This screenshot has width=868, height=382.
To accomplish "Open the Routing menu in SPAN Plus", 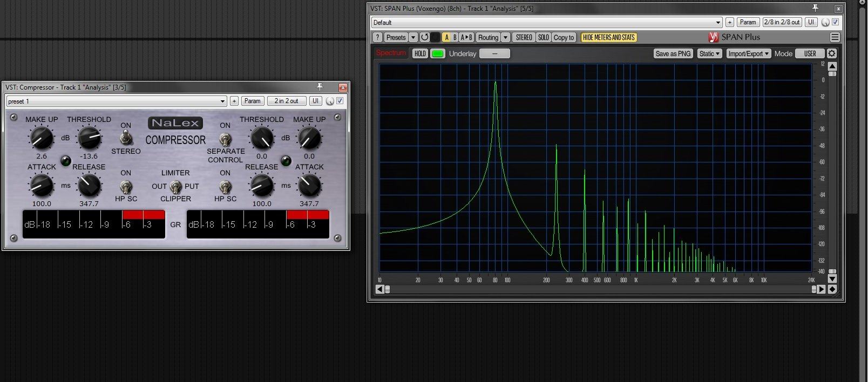I will [488, 37].
